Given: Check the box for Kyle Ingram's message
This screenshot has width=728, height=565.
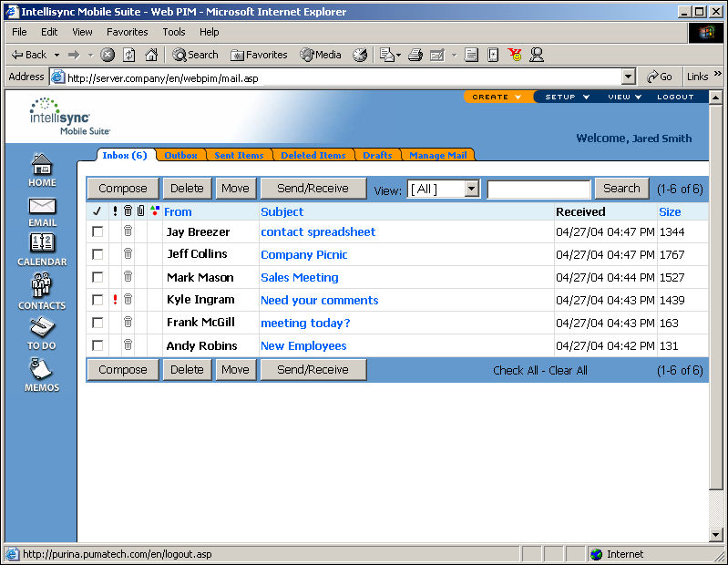Looking at the screenshot, I should click(97, 300).
